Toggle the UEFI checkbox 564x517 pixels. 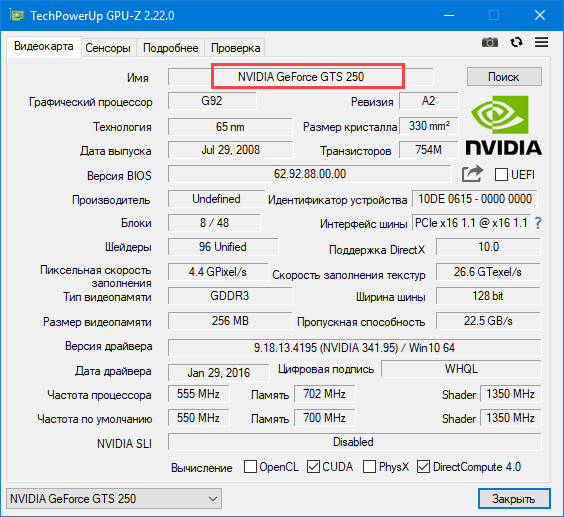501,175
